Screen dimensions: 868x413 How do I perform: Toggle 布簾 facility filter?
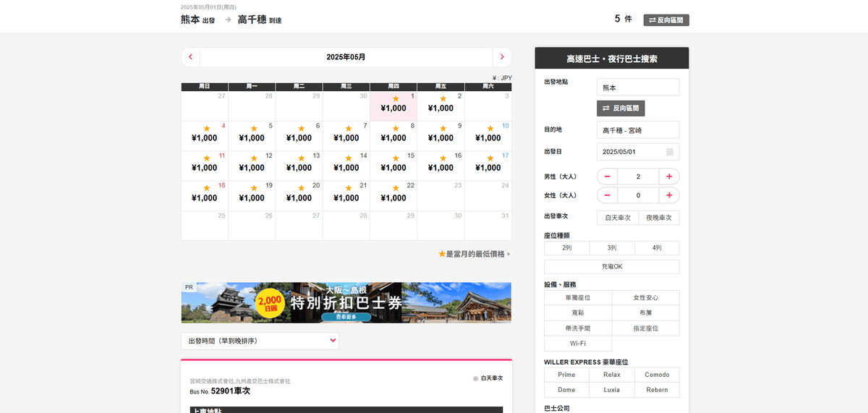[x=646, y=313]
